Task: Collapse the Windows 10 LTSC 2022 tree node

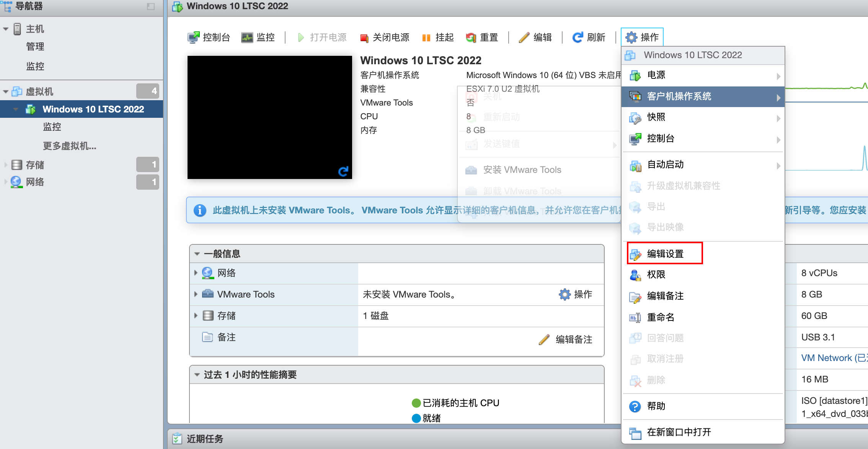Action: [x=16, y=109]
